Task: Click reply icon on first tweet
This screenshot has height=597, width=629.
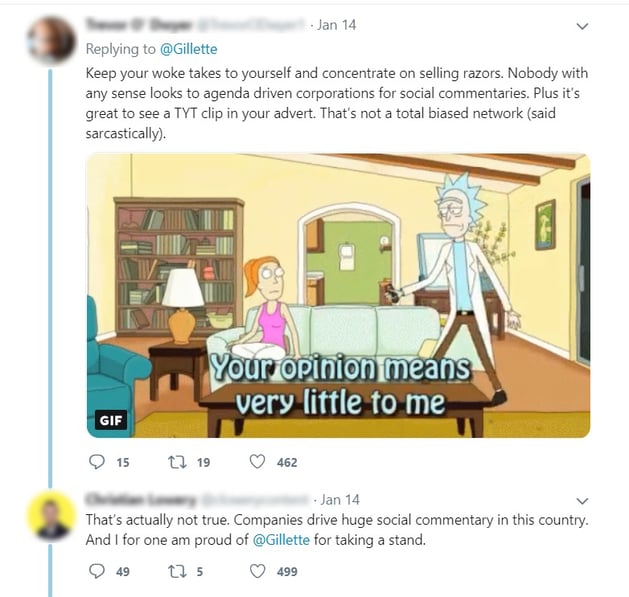Action: 97,462
